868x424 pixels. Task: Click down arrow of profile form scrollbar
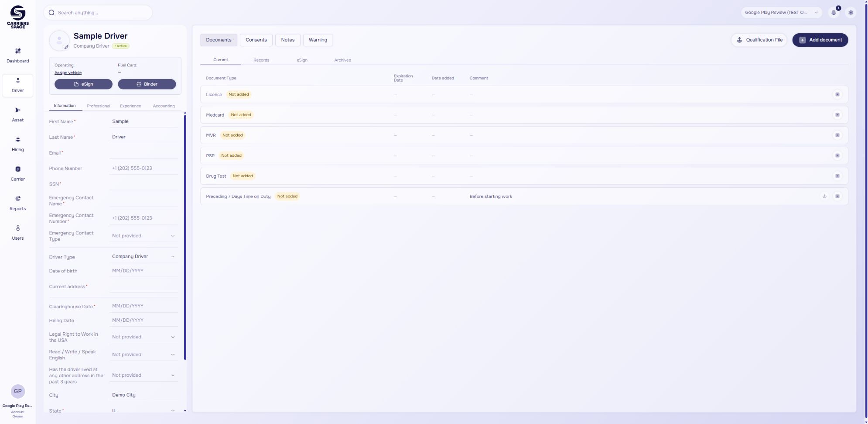tap(185, 410)
